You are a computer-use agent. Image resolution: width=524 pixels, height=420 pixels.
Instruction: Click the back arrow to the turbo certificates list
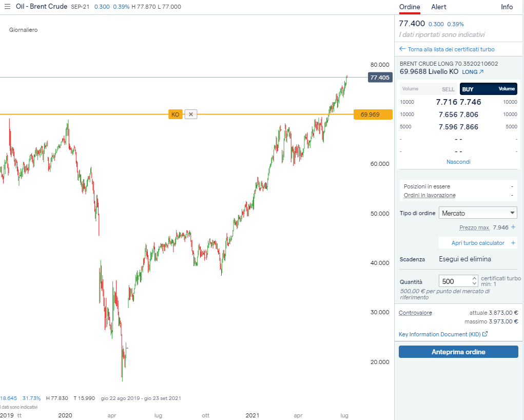click(402, 49)
